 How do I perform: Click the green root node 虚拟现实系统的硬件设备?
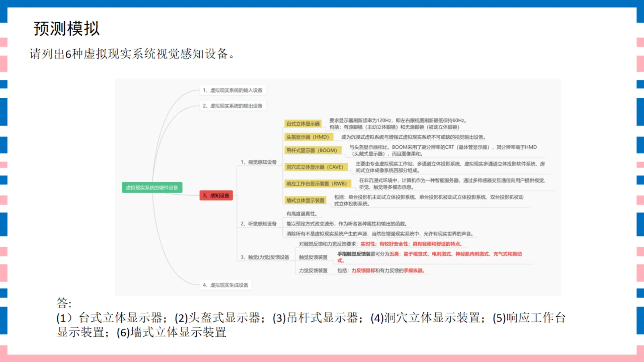point(152,187)
